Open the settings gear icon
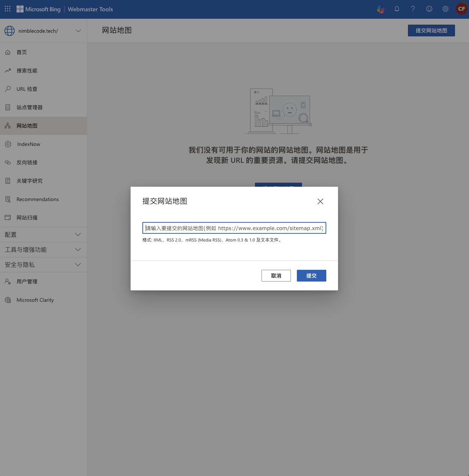469x476 pixels. 445,9
